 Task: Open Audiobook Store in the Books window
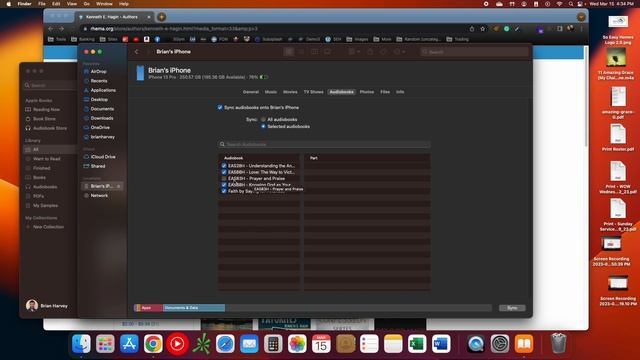(x=50, y=128)
